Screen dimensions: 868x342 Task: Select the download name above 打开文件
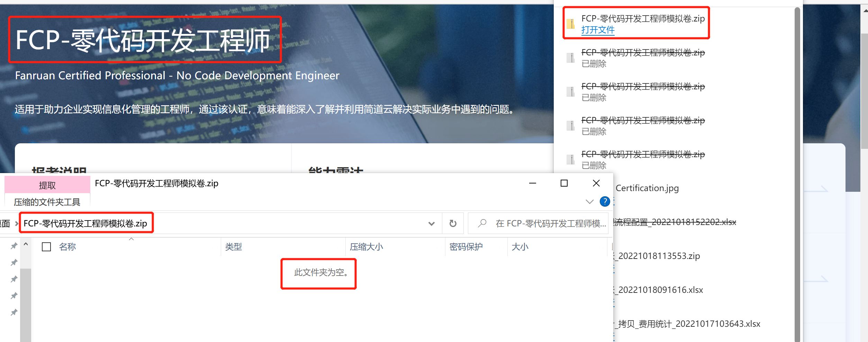[x=643, y=19]
